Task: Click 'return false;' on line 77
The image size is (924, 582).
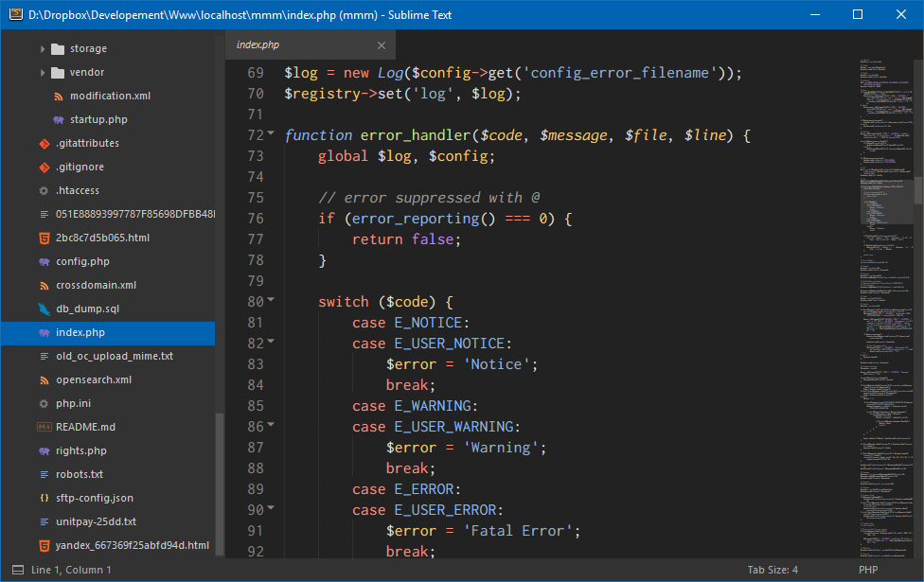Action: 406,239
